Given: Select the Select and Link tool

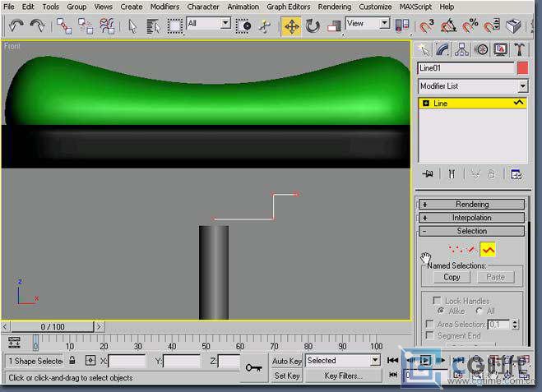Looking at the screenshot, I should click(x=64, y=26).
